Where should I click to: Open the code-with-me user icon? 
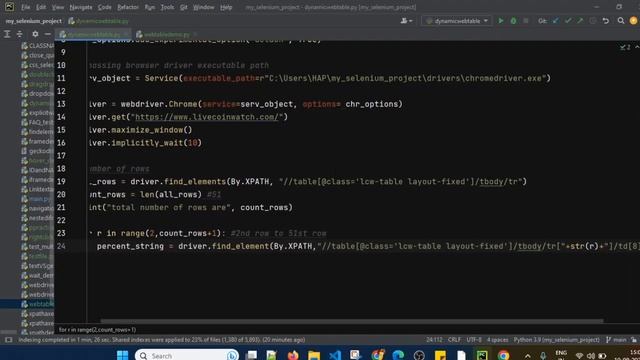click(406, 21)
